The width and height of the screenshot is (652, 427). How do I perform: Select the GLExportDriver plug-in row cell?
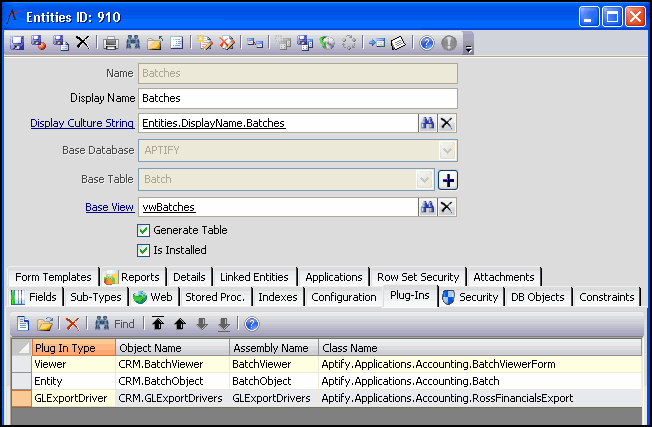click(74, 398)
